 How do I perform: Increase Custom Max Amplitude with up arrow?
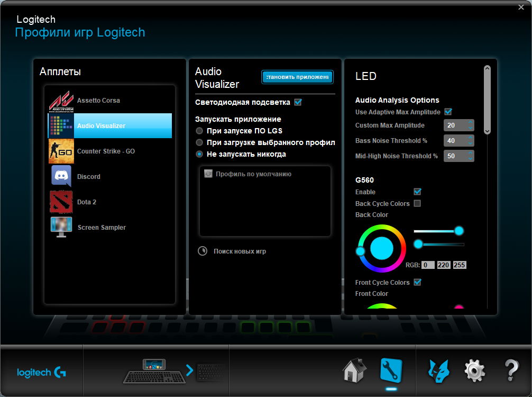470,122
